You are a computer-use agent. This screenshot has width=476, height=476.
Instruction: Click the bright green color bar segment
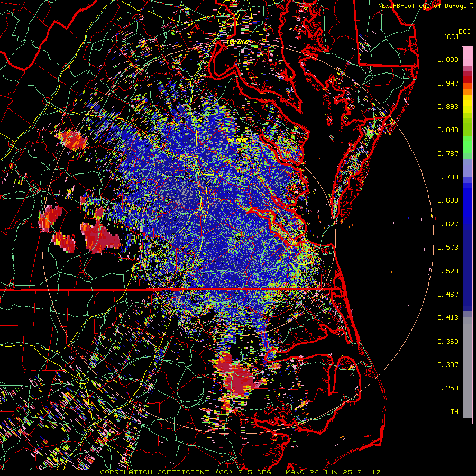[x=467, y=144]
